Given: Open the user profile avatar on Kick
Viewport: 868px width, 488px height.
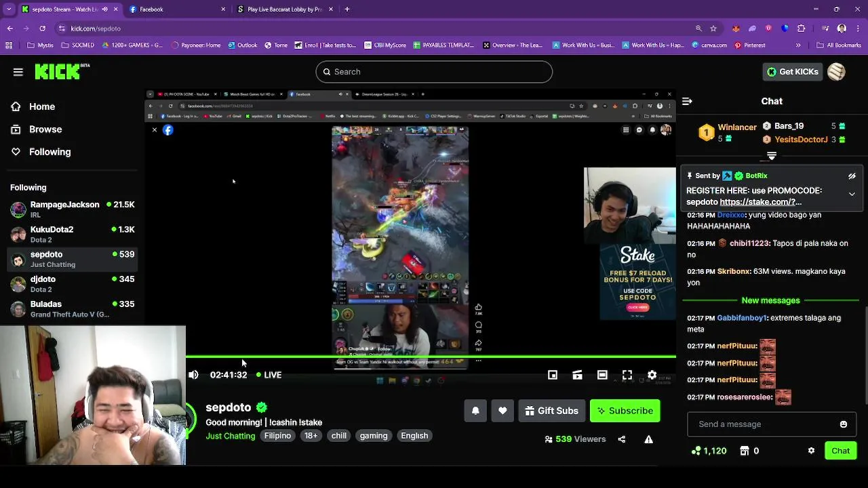Looking at the screenshot, I should pos(836,72).
